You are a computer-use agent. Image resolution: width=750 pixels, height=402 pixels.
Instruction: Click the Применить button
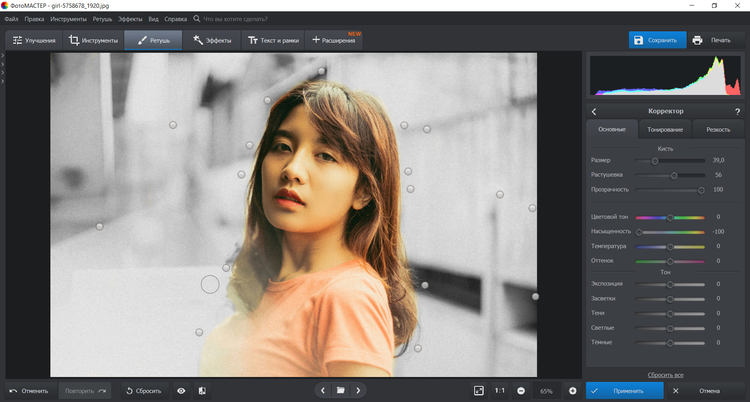pyautogui.click(x=624, y=390)
